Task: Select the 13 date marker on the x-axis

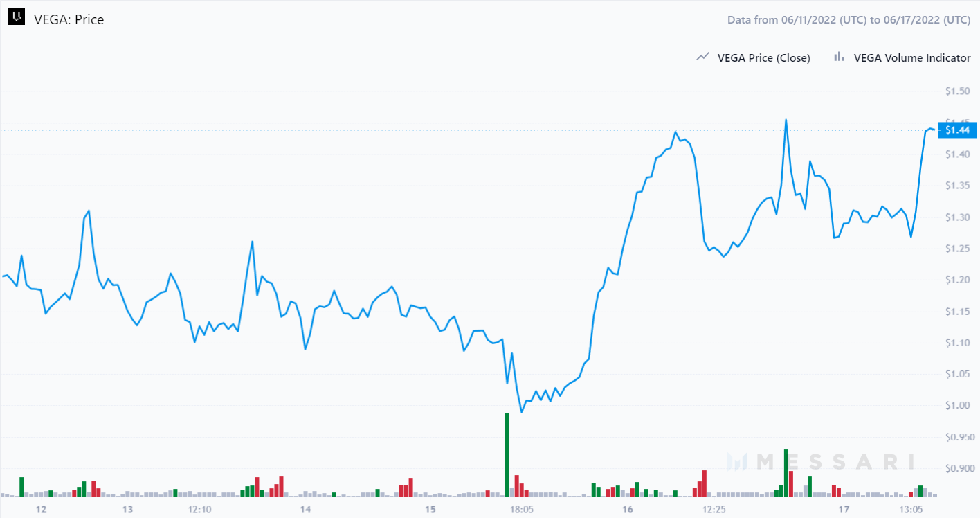Action: [x=127, y=510]
